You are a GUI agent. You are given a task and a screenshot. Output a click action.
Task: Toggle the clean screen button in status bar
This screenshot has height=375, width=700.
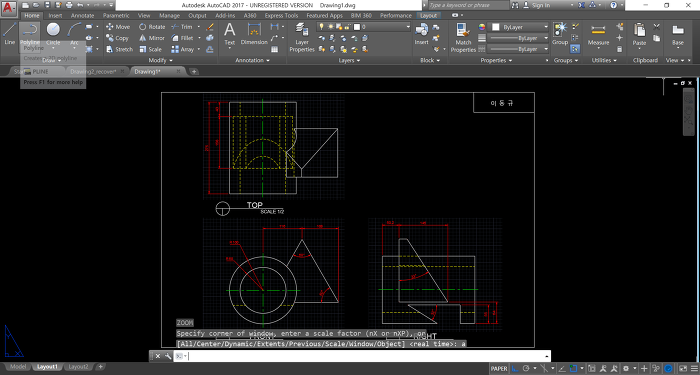tap(683, 368)
